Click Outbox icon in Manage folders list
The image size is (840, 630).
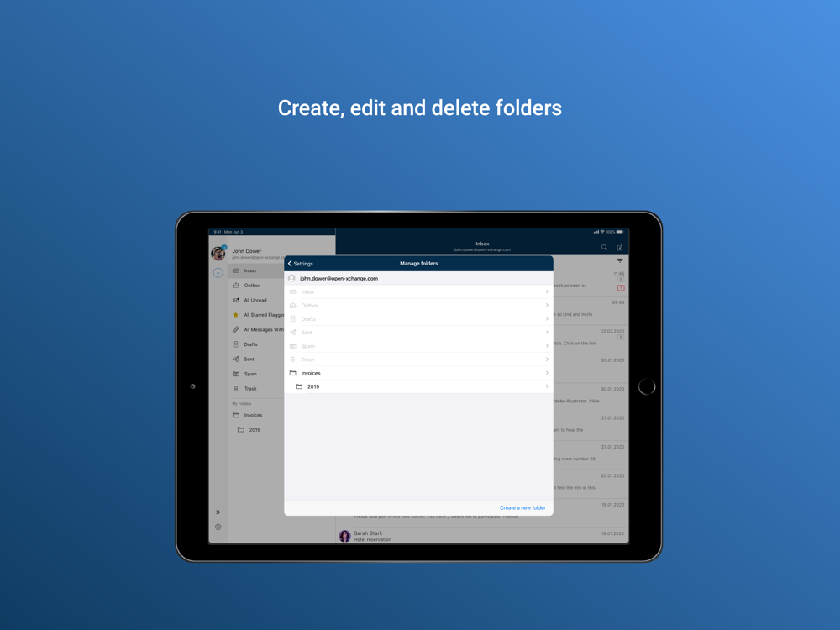(x=292, y=306)
